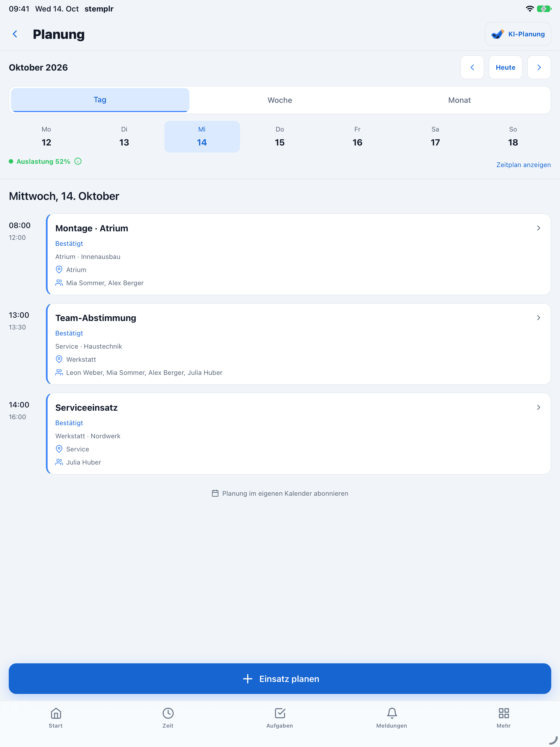Click the battery charging status icon

(x=544, y=9)
